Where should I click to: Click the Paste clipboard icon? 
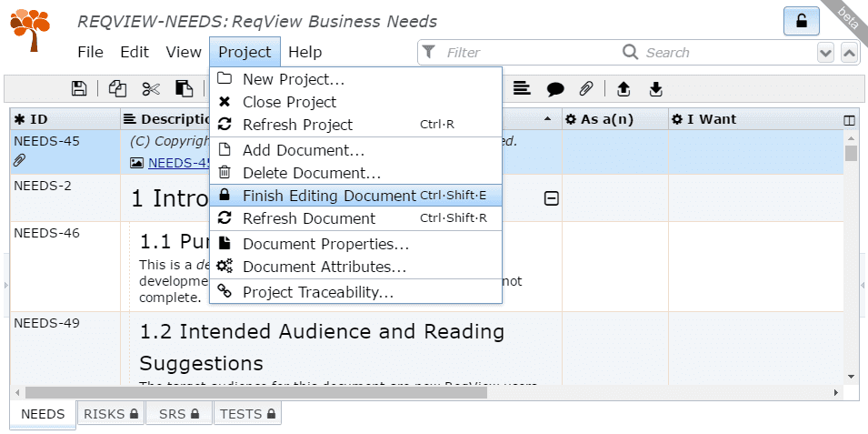point(184,88)
